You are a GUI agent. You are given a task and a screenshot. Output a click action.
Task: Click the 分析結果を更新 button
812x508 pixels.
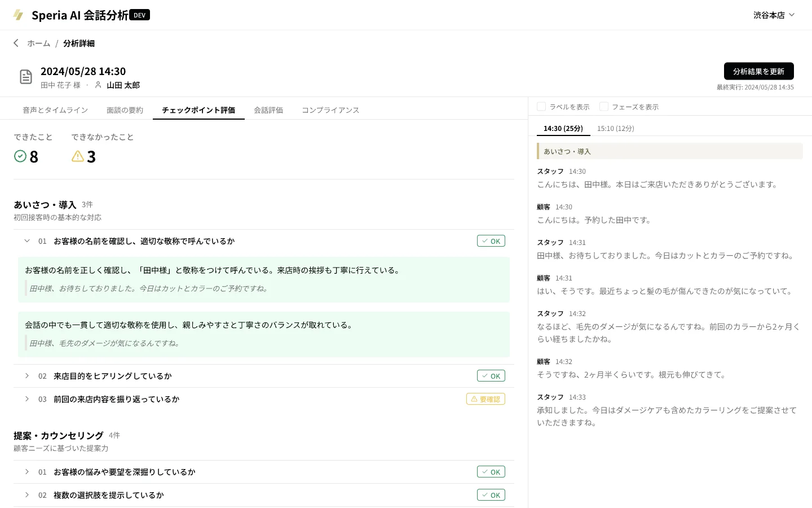[758, 71]
